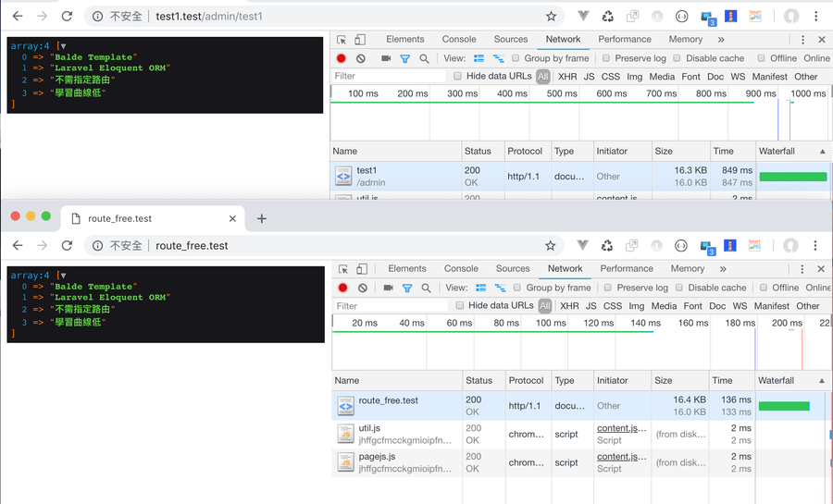
Task: Open new tab with plus button
Action: pos(261,218)
